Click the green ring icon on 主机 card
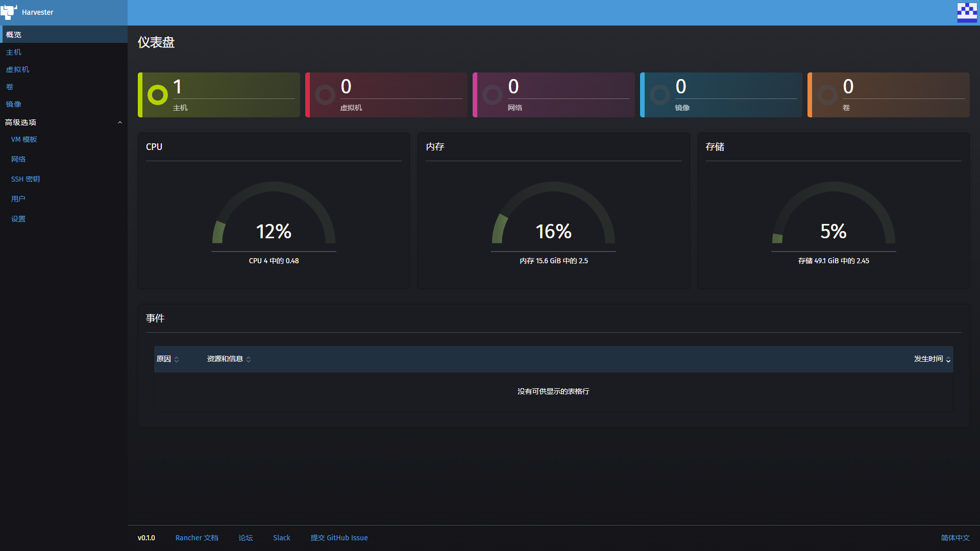This screenshot has width=980, height=551. coord(158,95)
